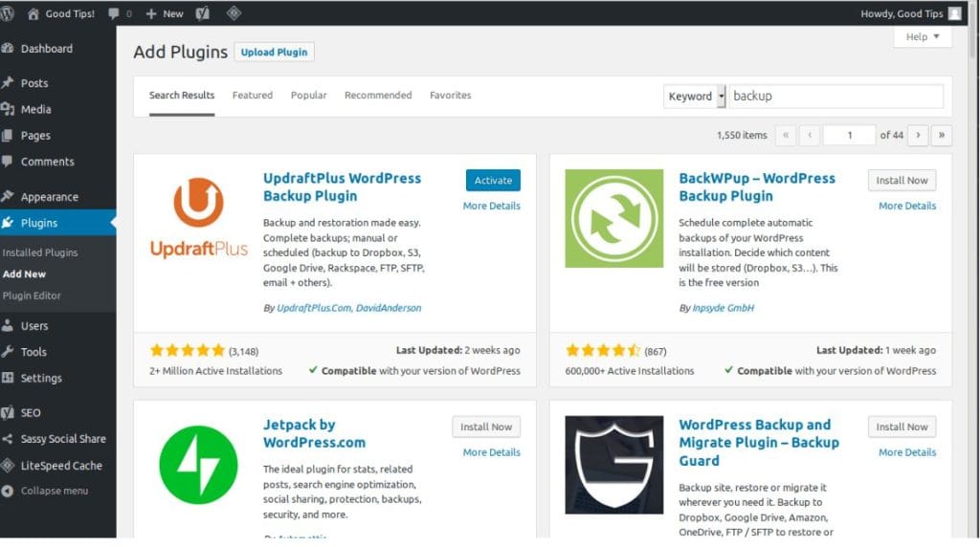Screen dimensions: 980x547
Task: Open the Good Tips! site home link
Action: pyautogui.click(x=61, y=13)
